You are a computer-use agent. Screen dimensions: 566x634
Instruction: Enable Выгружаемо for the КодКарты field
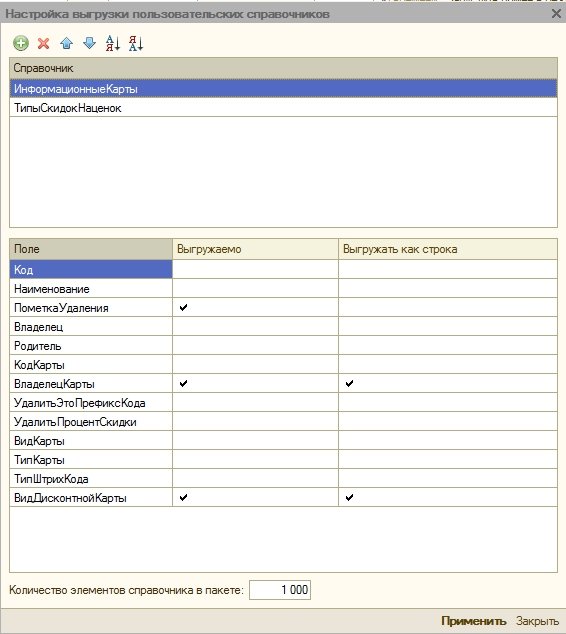(x=255, y=365)
